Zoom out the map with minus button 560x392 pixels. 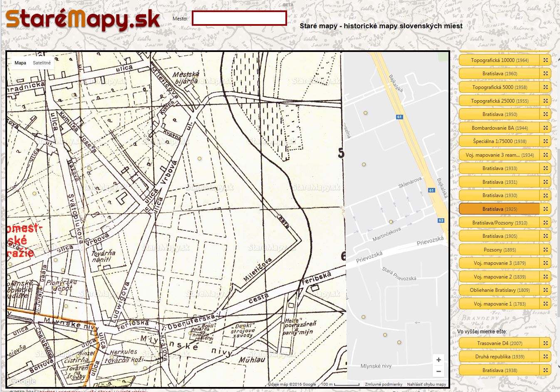point(439,371)
